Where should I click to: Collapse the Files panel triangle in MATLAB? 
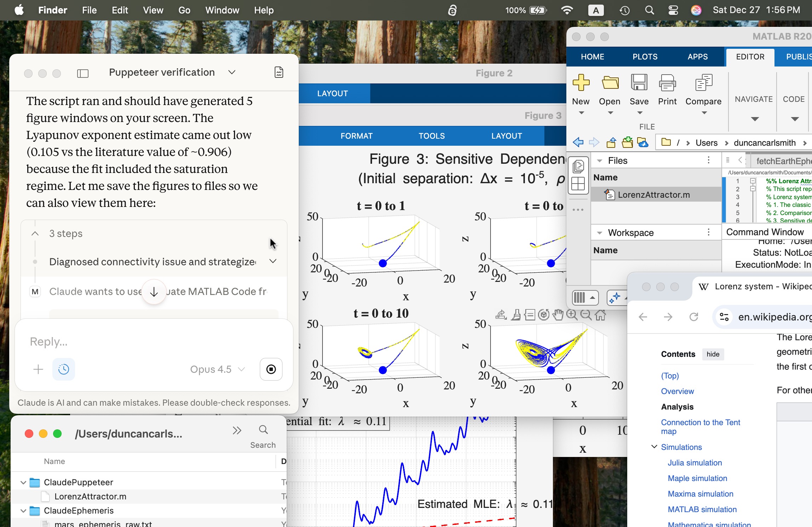point(600,161)
